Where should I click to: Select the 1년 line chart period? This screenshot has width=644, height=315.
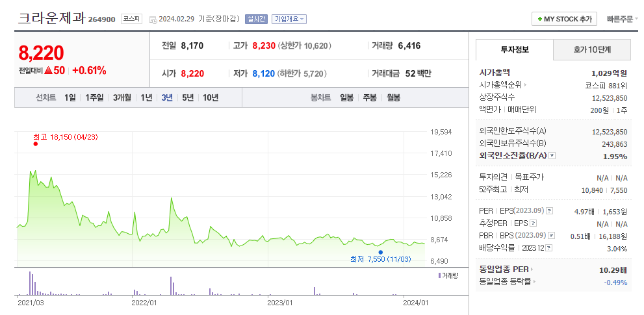click(x=146, y=97)
